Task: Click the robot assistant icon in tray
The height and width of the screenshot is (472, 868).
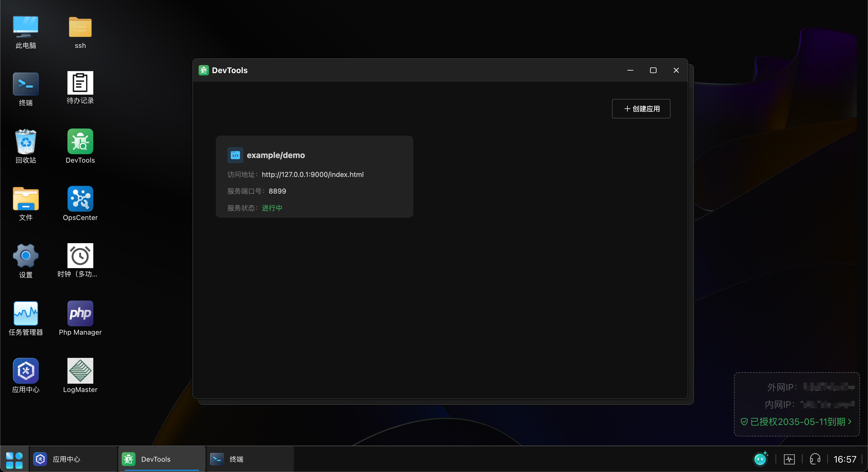Action: pos(761,459)
